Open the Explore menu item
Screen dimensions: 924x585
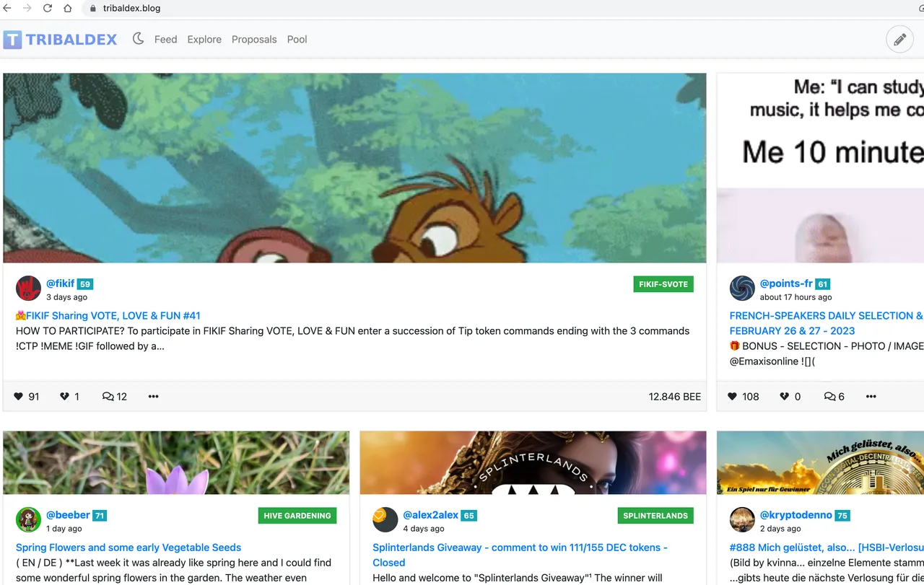pyautogui.click(x=204, y=40)
